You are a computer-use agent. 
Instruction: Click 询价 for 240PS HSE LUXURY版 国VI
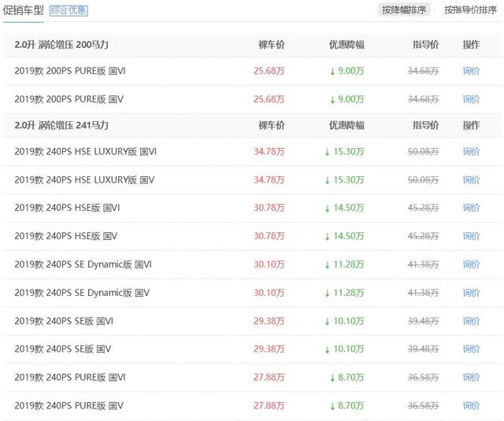pyautogui.click(x=471, y=151)
